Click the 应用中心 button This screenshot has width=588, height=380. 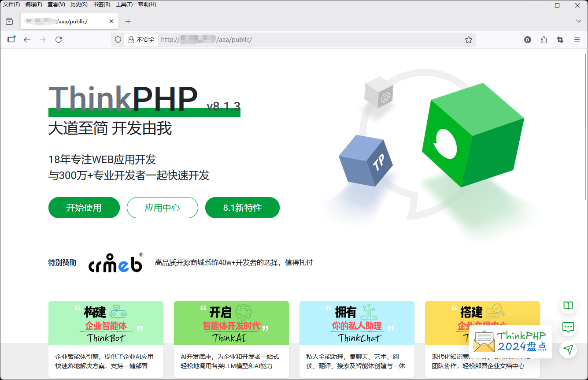pyautogui.click(x=163, y=208)
